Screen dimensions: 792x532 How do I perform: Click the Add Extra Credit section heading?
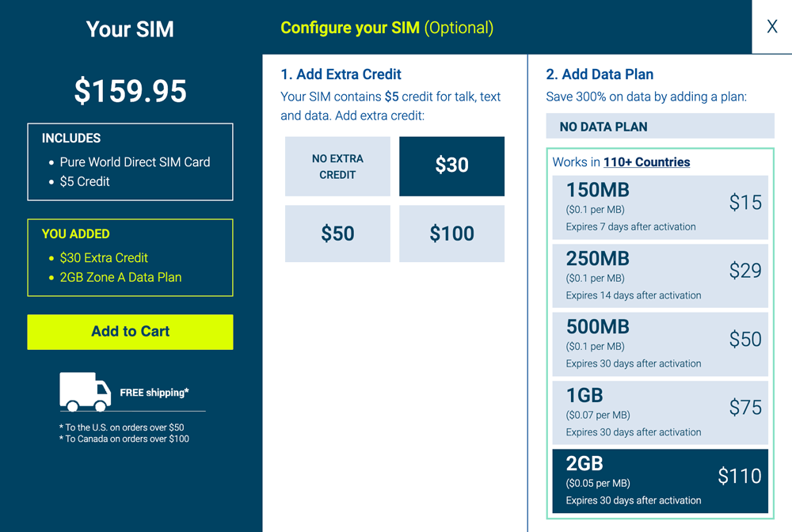tap(341, 74)
